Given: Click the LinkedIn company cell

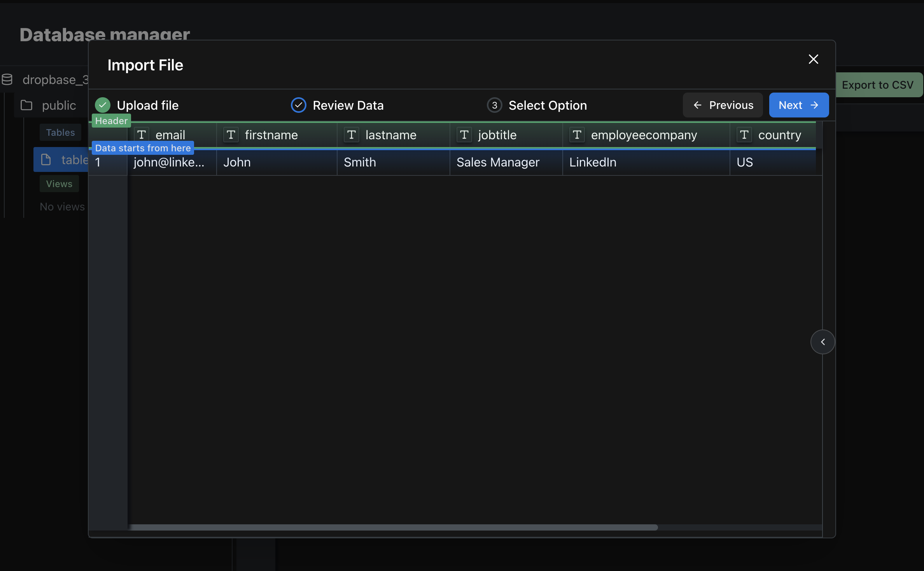Looking at the screenshot, I should tap(593, 162).
